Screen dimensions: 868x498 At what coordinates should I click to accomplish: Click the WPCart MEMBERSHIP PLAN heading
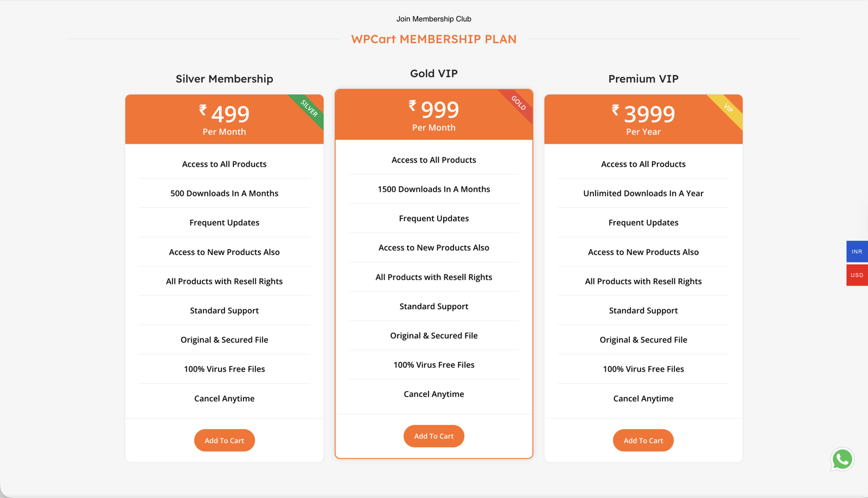(x=433, y=39)
